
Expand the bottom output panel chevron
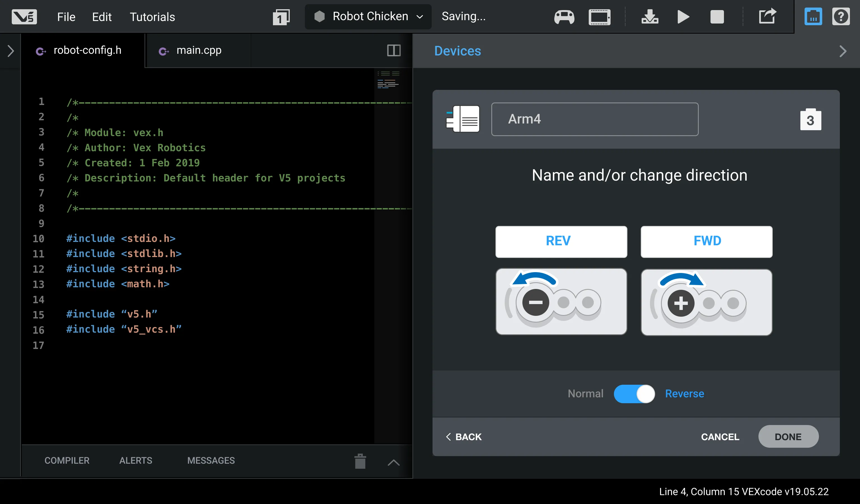point(393,462)
